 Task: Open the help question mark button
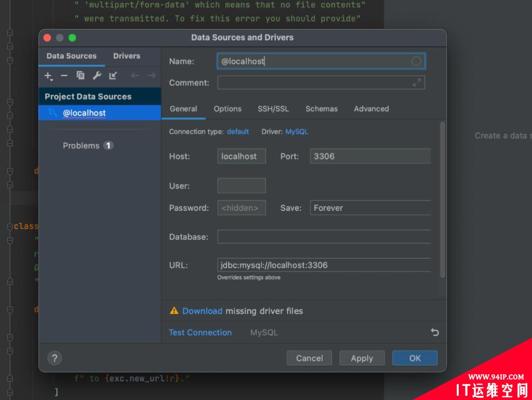pyautogui.click(x=55, y=358)
